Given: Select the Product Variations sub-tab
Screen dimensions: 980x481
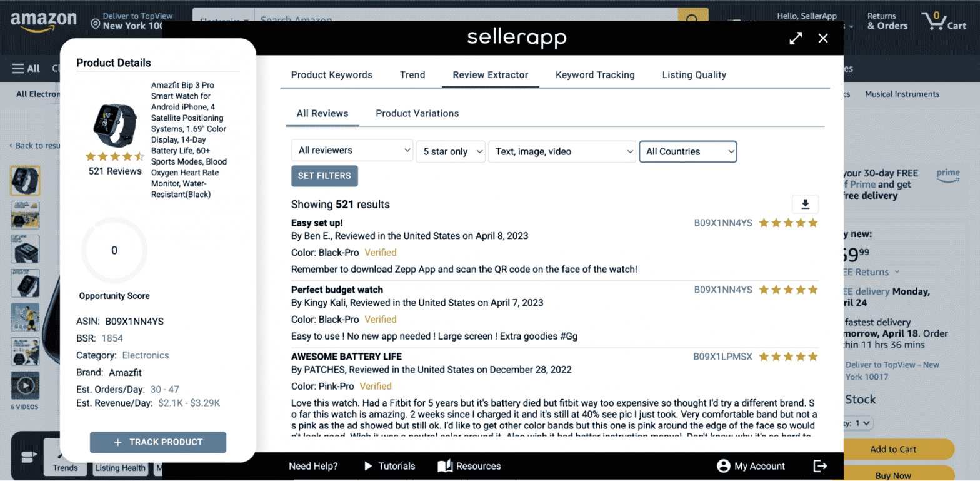Looking at the screenshot, I should pos(417,114).
